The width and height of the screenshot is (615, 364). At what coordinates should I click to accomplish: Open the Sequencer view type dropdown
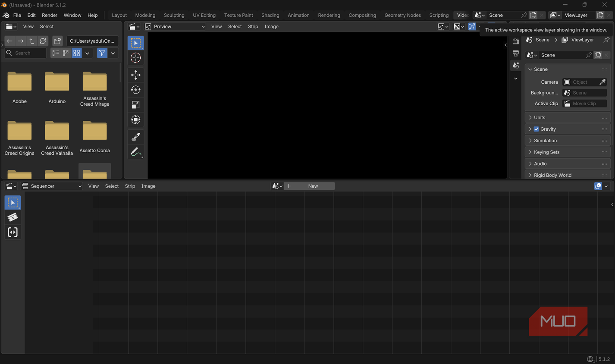click(x=52, y=186)
